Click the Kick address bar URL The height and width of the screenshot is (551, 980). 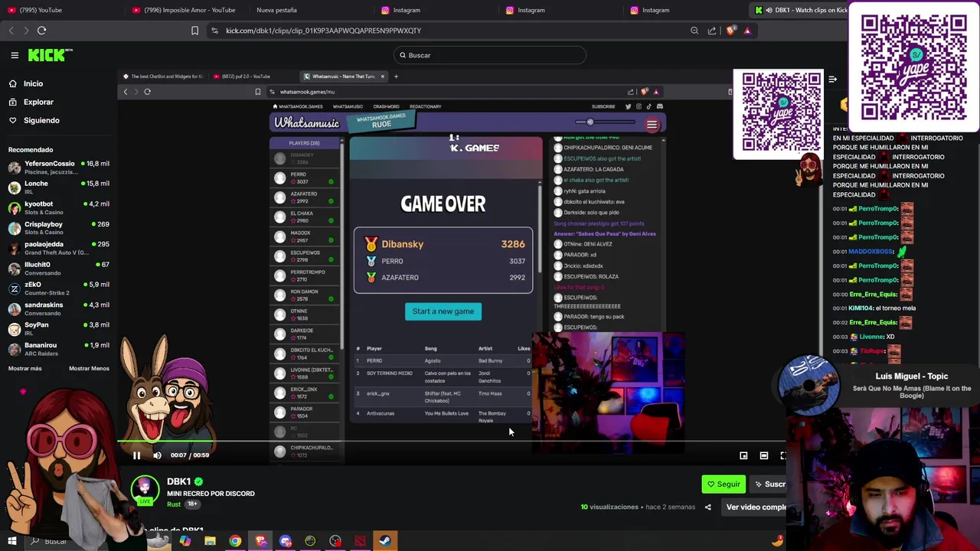coord(323,31)
